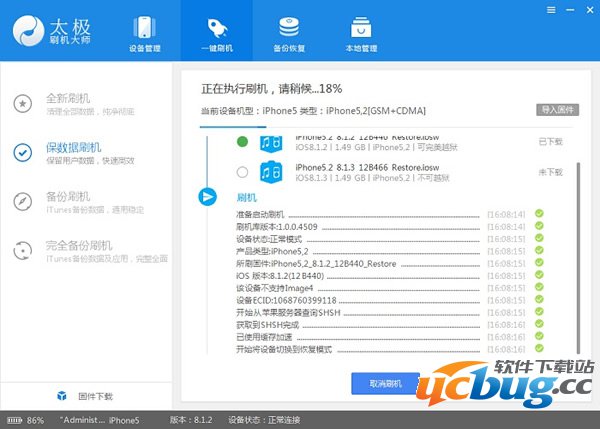Click the circular sync icon for 完全备份刷机

pos(23,251)
